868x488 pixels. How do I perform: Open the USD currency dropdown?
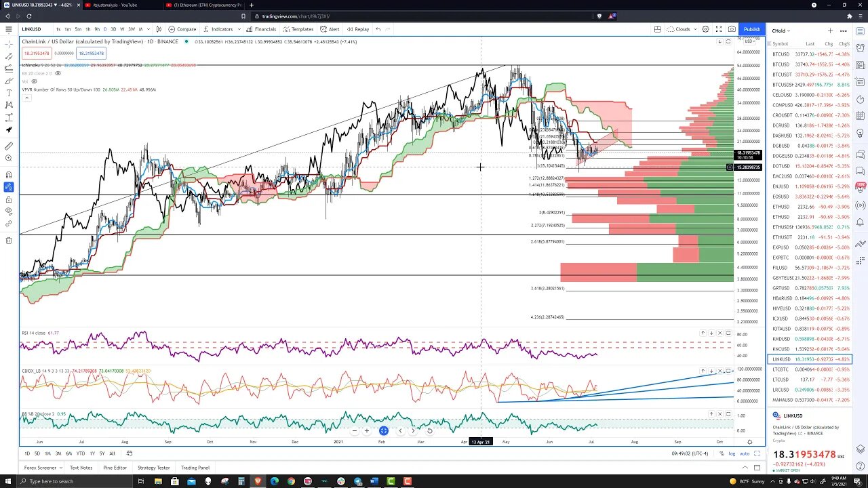[x=750, y=41]
